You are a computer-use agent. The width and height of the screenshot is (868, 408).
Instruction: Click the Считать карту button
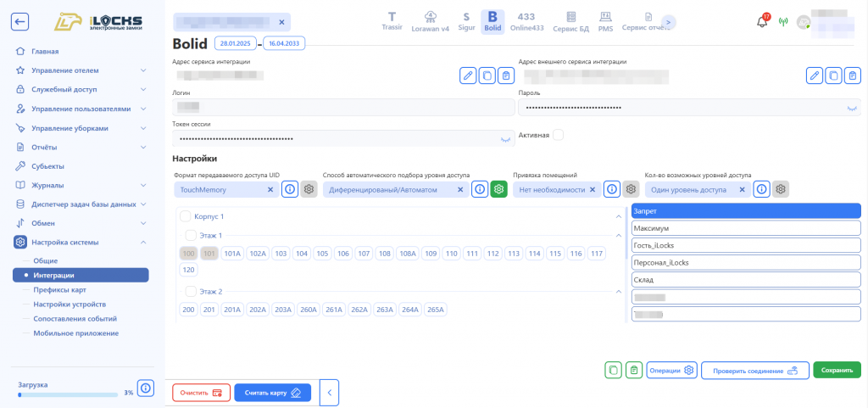pos(272,393)
